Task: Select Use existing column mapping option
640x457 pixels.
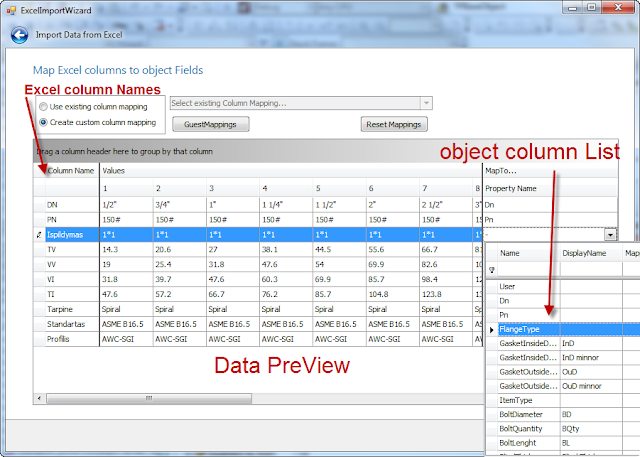Action: tap(93, 107)
